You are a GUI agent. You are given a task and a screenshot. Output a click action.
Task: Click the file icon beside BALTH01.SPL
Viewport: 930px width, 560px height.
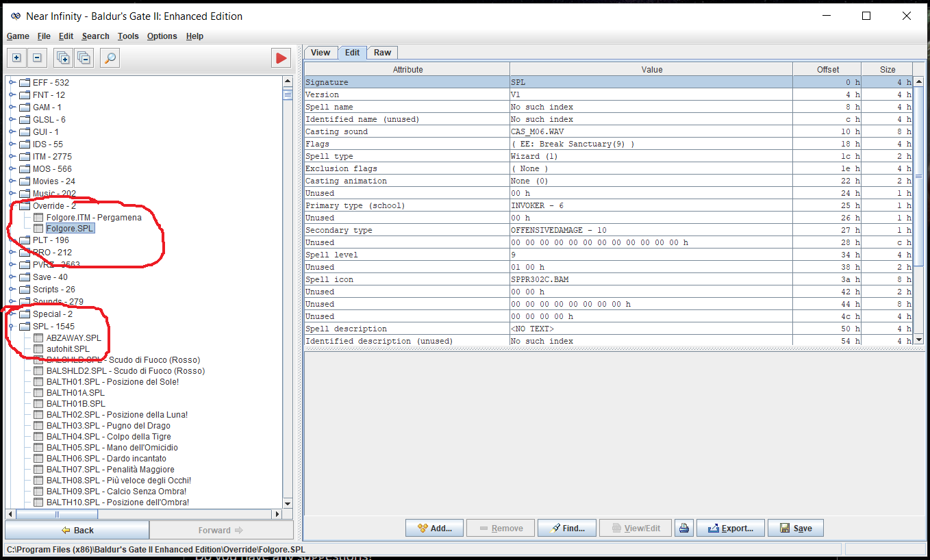pos(38,382)
